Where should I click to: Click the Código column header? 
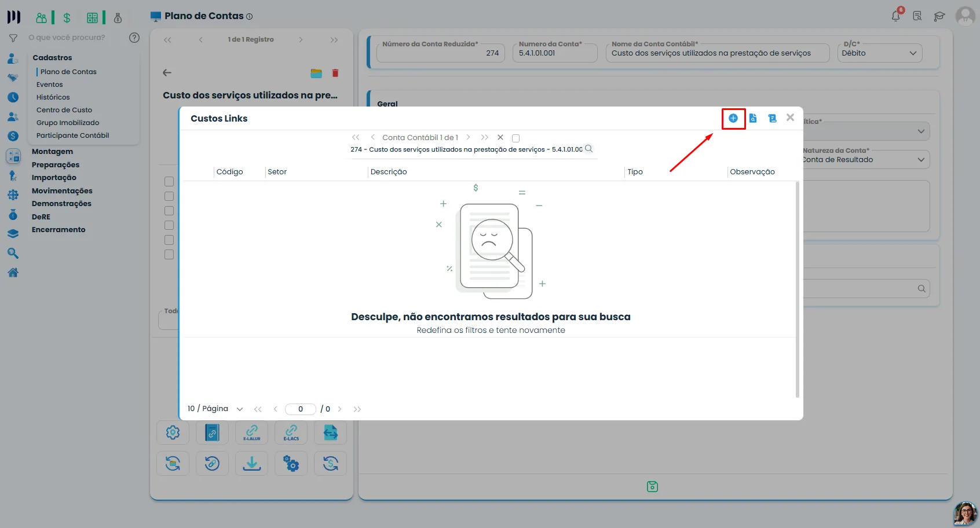click(x=230, y=172)
